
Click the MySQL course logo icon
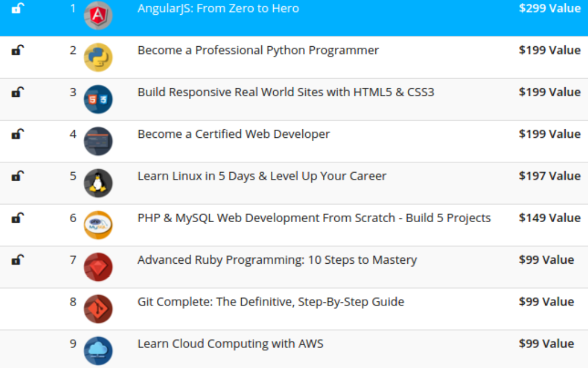click(98, 225)
